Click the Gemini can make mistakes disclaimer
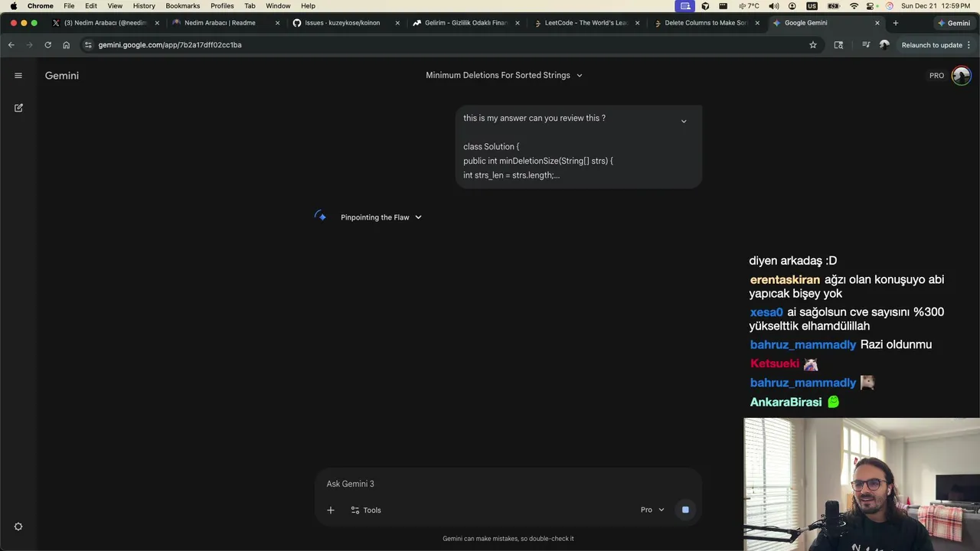980x551 pixels. click(x=508, y=539)
